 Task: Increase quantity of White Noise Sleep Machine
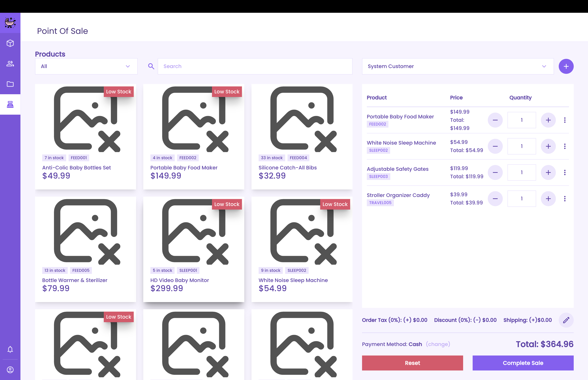(x=548, y=146)
